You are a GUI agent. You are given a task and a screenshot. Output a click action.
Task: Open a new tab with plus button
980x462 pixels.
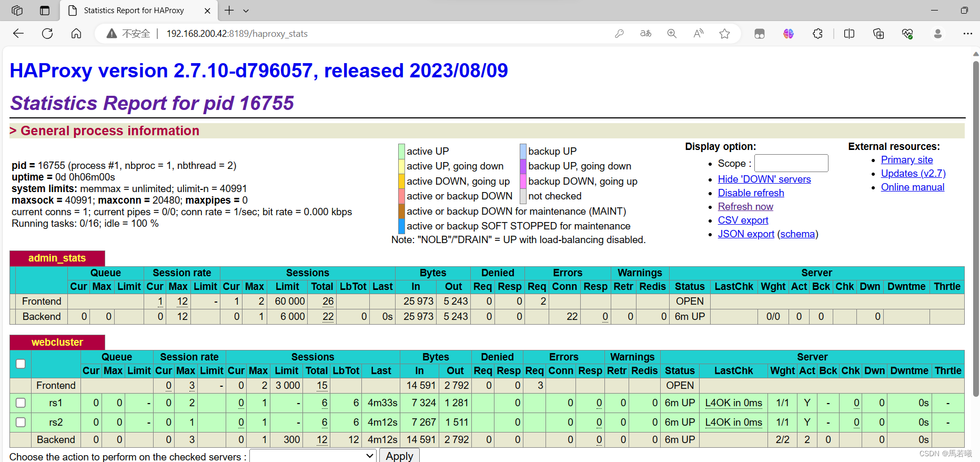[229, 11]
